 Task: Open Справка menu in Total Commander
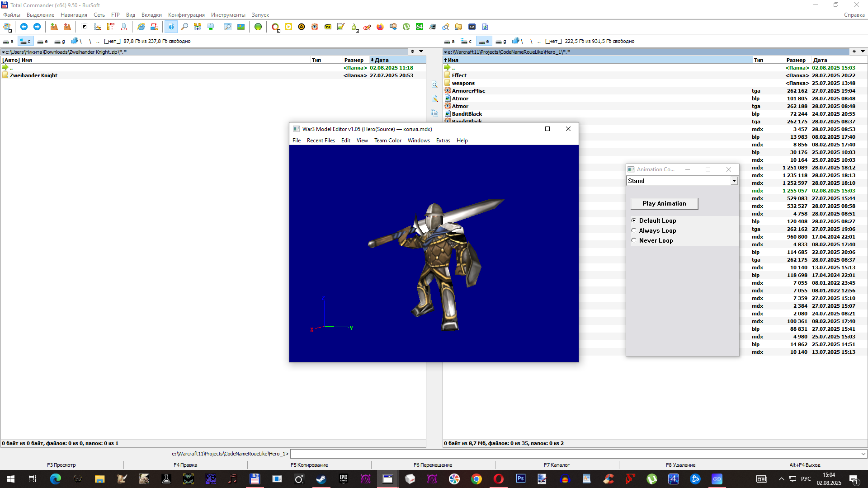coord(854,15)
